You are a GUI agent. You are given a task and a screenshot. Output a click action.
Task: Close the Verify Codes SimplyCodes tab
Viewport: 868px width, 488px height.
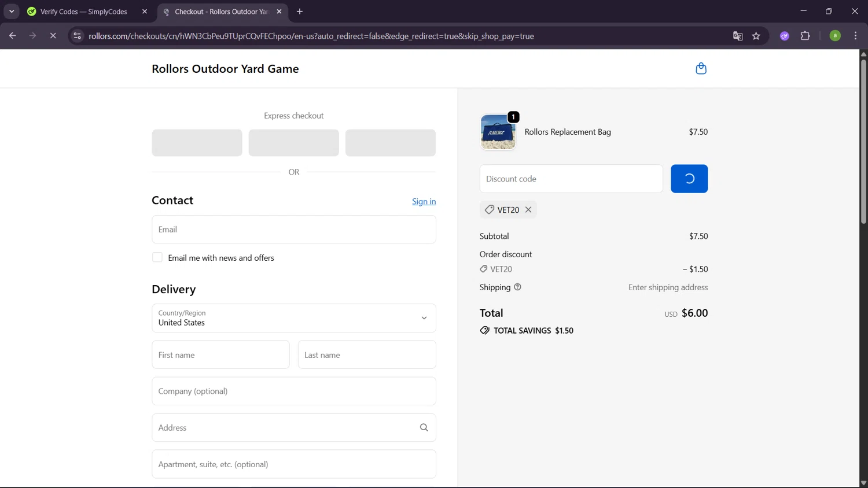(145, 12)
